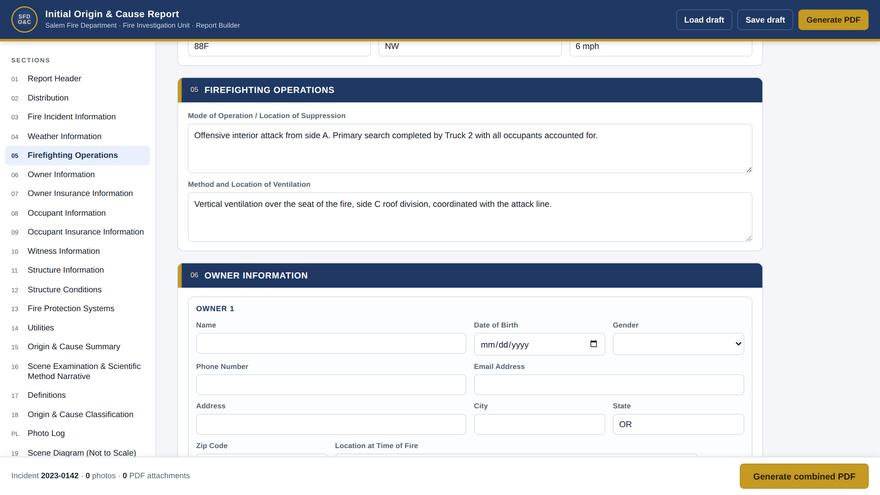This screenshot has height=495, width=880.
Task: Click the wind speed field showing 6 mph
Action: click(x=661, y=47)
